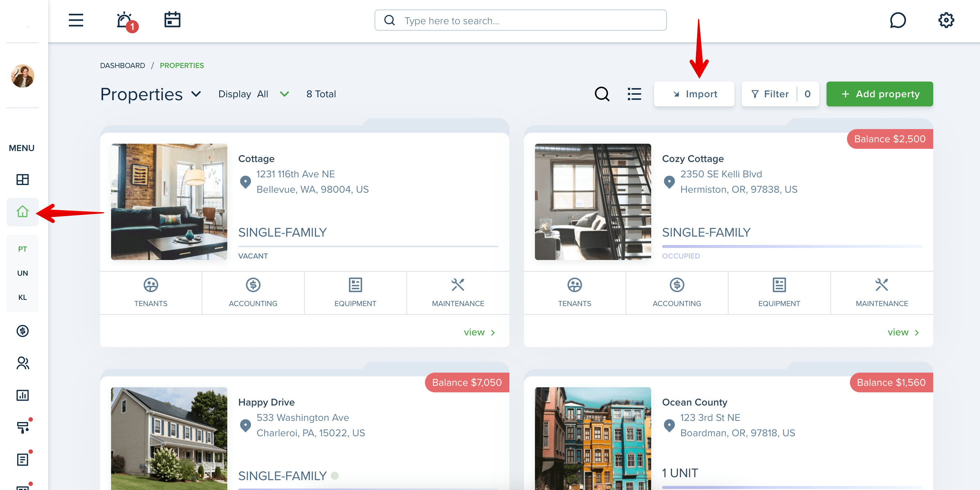
Task: Click view link on Cozy Cottage card
Action: [x=903, y=332]
